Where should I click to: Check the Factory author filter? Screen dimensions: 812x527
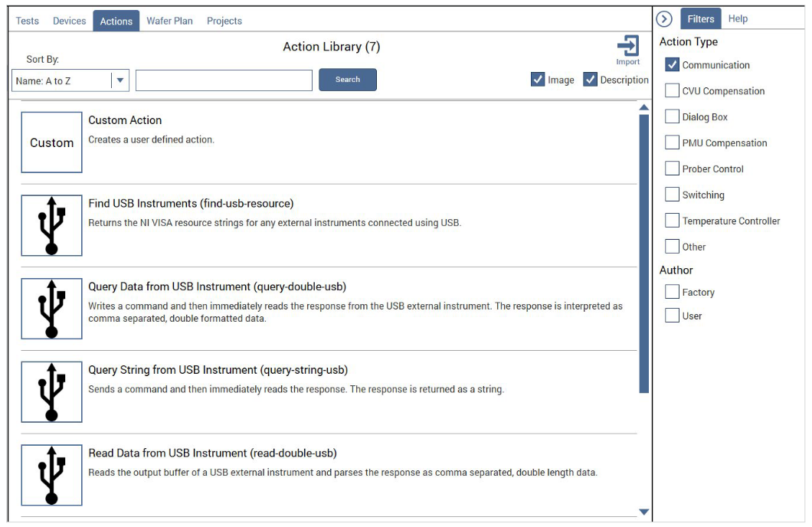click(672, 292)
